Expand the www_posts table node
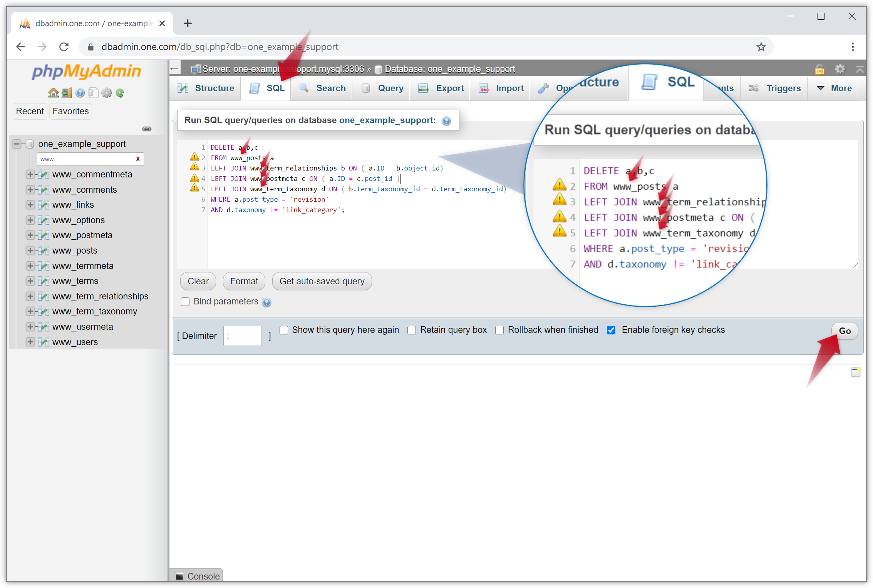 point(30,251)
